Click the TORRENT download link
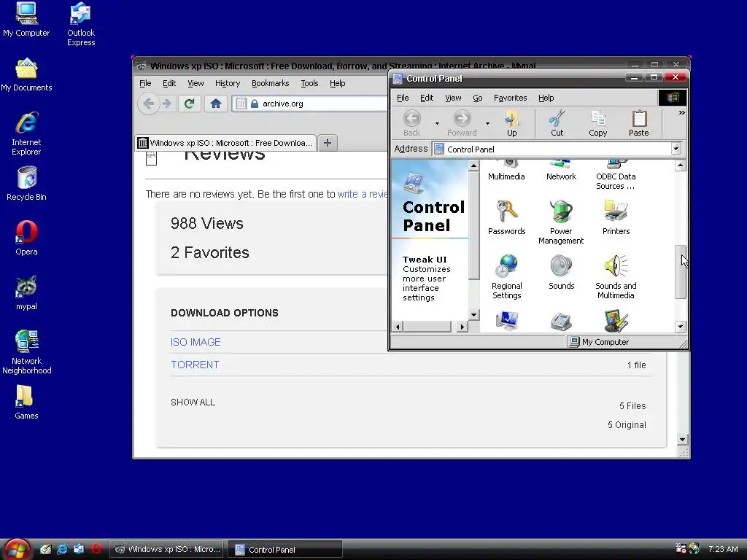This screenshot has height=560, width=747. pyautogui.click(x=195, y=365)
